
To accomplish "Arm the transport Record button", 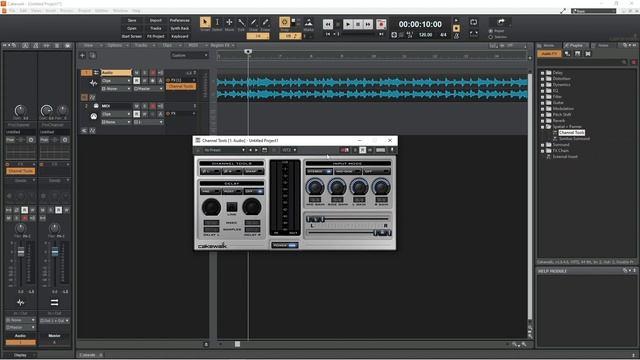I will (x=381, y=25).
